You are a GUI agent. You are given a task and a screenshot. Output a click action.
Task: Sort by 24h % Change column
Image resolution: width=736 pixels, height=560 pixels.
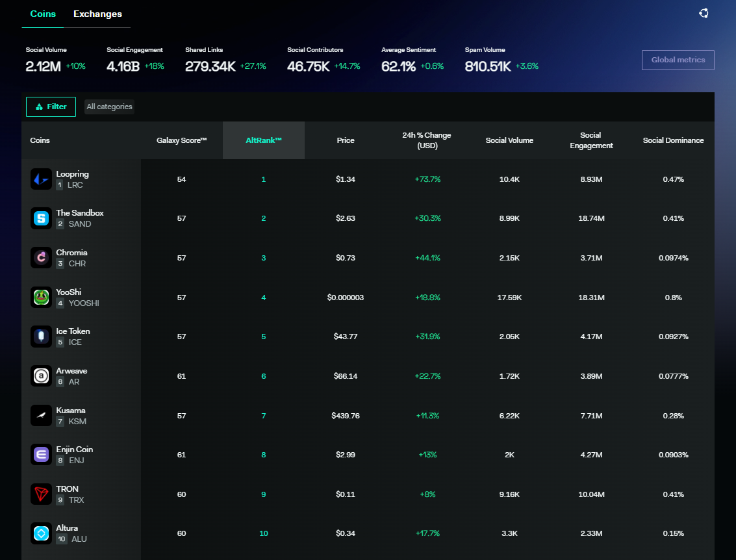coord(427,140)
